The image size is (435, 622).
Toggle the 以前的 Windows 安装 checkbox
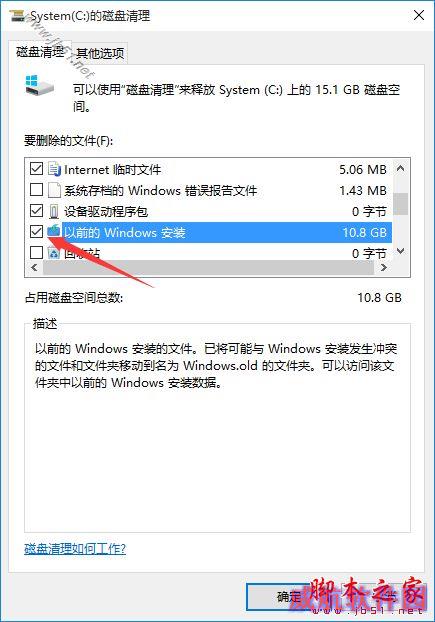[x=36, y=231]
